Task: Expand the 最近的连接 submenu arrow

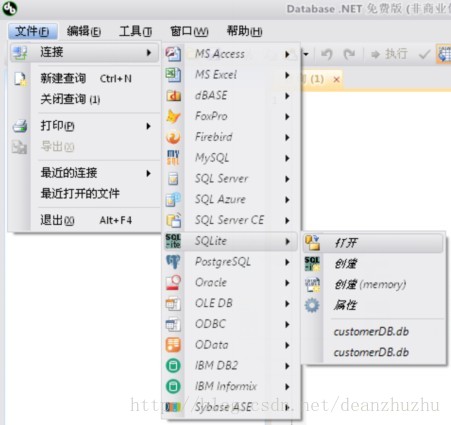Action: [148, 173]
